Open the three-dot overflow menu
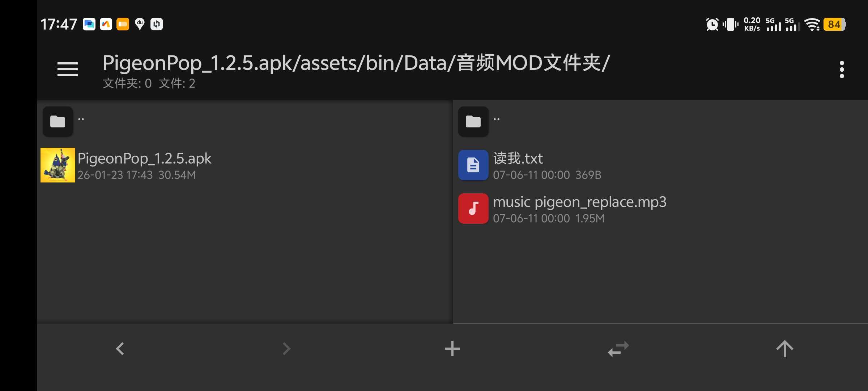This screenshot has height=391, width=868. (842, 69)
